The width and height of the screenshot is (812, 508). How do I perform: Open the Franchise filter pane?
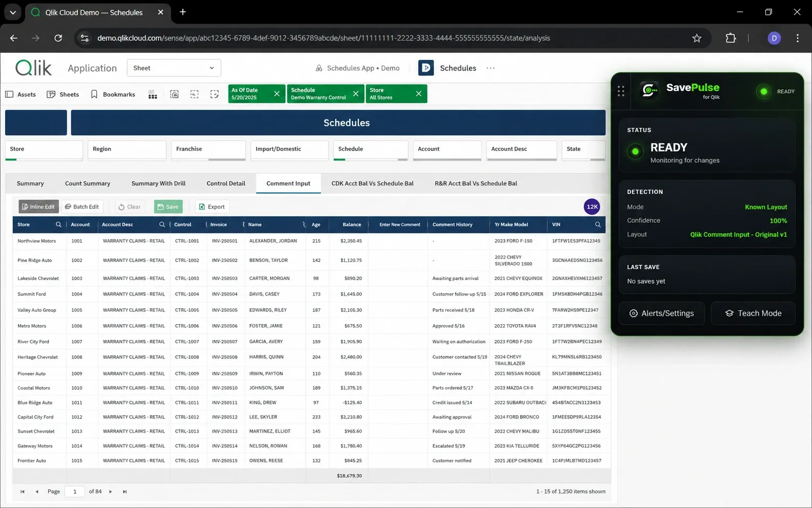tap(208, 150)
